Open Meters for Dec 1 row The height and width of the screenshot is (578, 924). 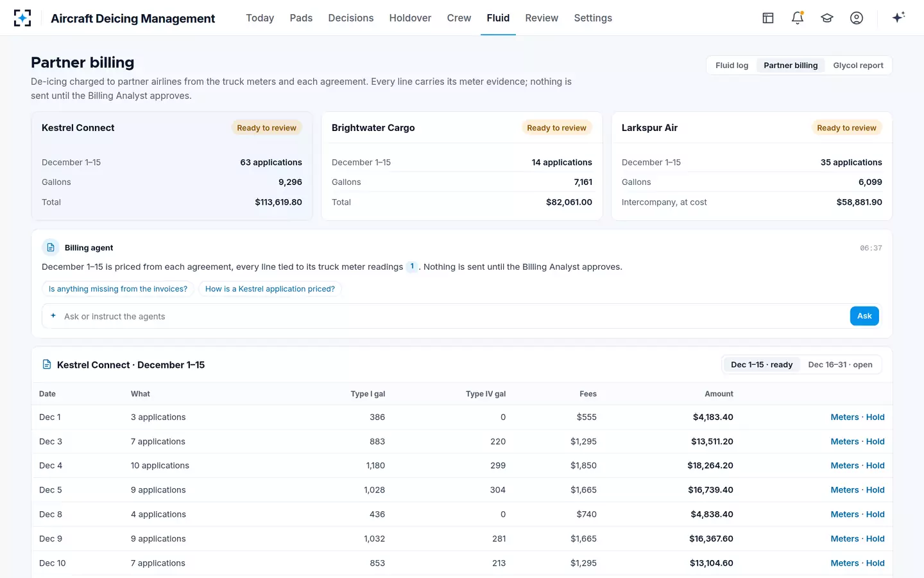[x=844, y=417]
